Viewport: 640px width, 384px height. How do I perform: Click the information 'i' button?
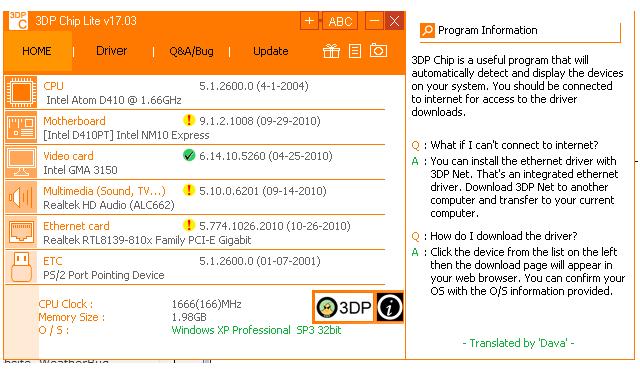tap(389, 307)
